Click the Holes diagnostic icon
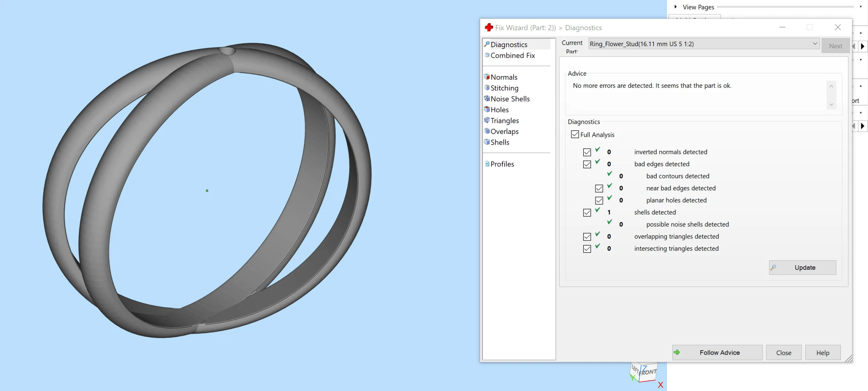Image resolution: width=868 pixels, height=391 pixels. tap(487, 109)
